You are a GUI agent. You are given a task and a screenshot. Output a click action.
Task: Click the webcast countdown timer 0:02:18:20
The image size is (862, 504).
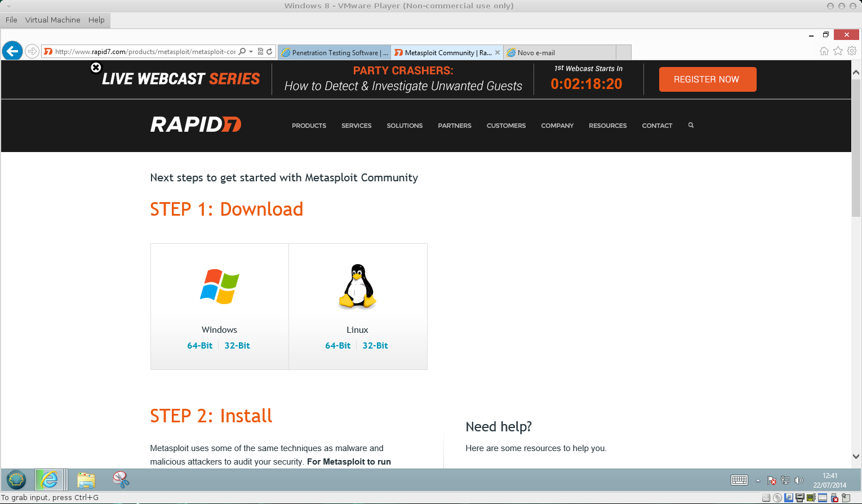coord(586,84)
